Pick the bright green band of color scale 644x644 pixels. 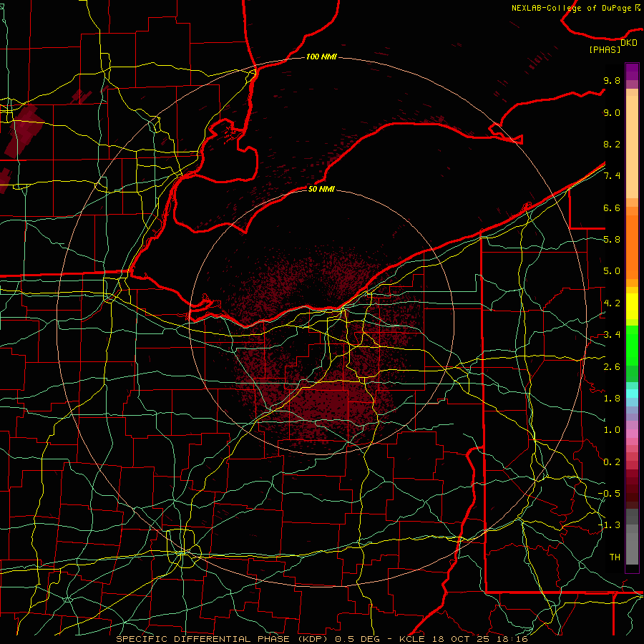tap(632, 345)
